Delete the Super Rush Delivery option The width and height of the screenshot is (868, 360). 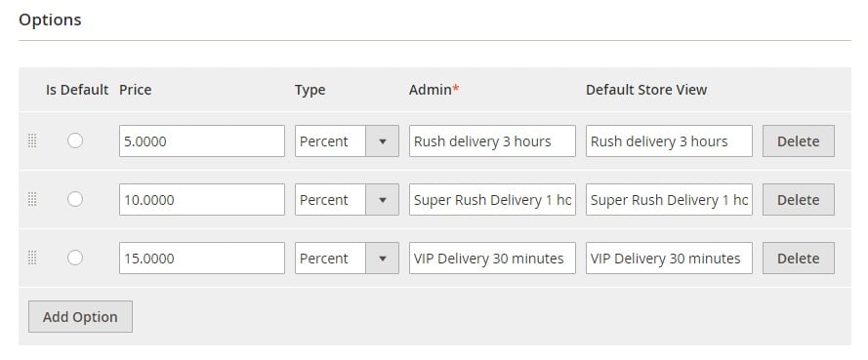799,200
